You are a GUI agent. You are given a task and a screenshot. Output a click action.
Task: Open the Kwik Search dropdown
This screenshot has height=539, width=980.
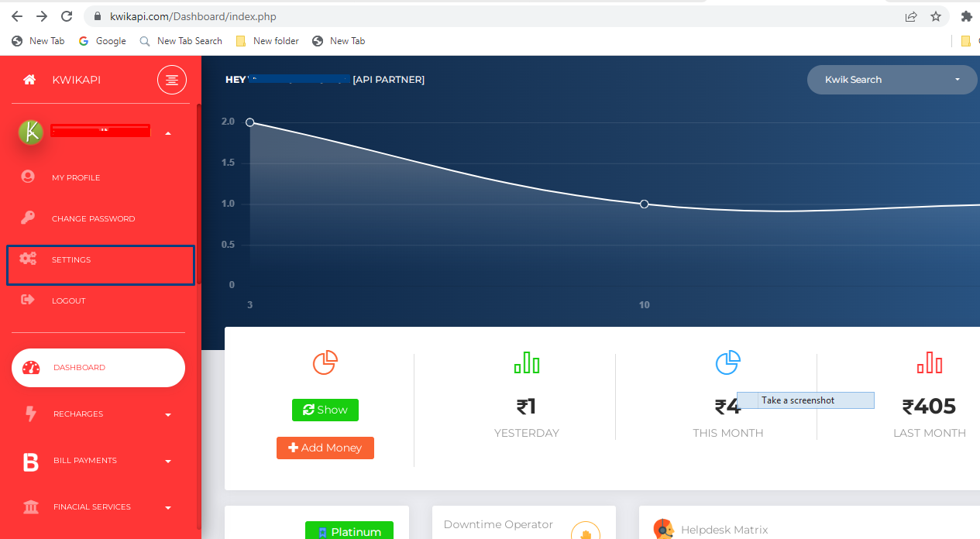pos(892,80)
